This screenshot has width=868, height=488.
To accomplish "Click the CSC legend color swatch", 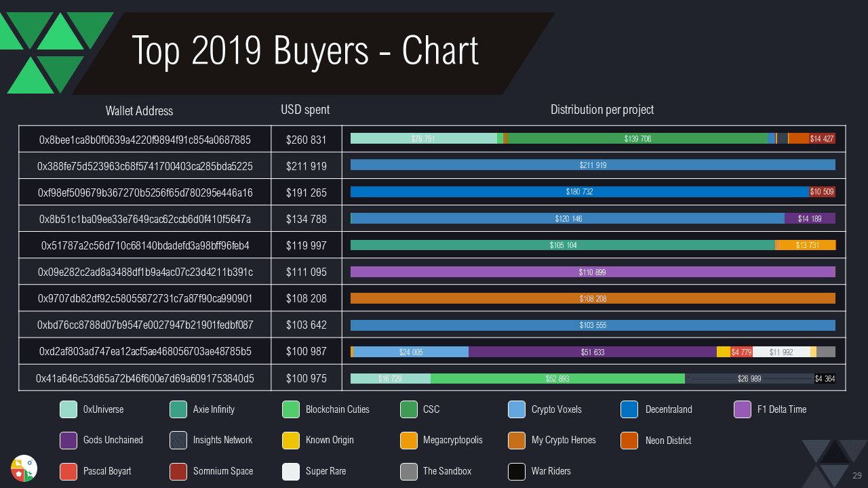I will pos(409,409).
